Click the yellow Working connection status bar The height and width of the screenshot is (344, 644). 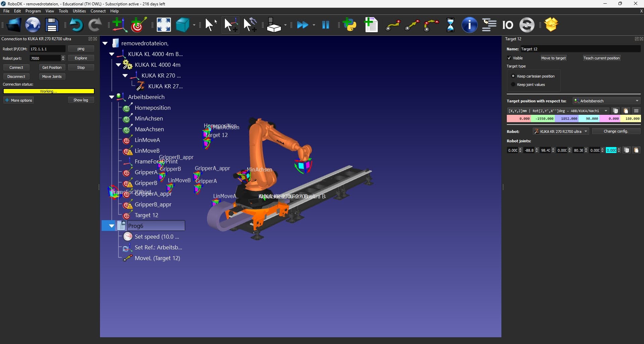tap(49, 91)
